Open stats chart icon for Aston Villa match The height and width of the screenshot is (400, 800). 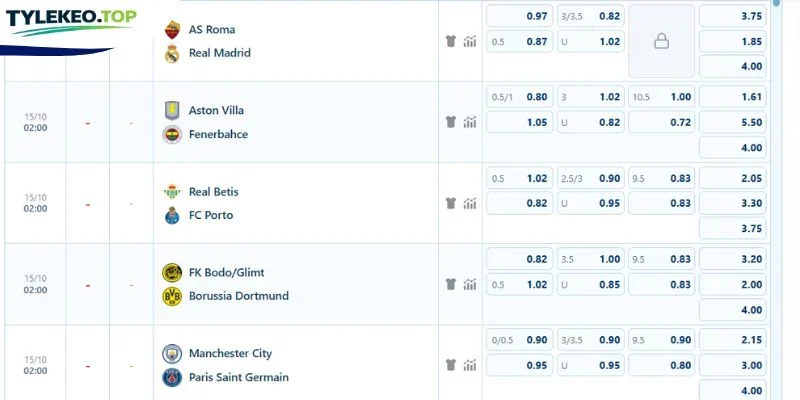469,122
